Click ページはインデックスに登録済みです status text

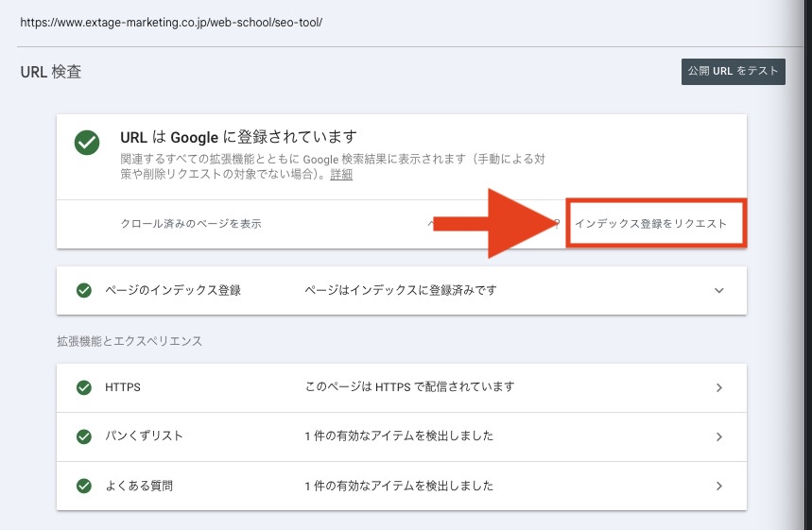click(400, 290)
